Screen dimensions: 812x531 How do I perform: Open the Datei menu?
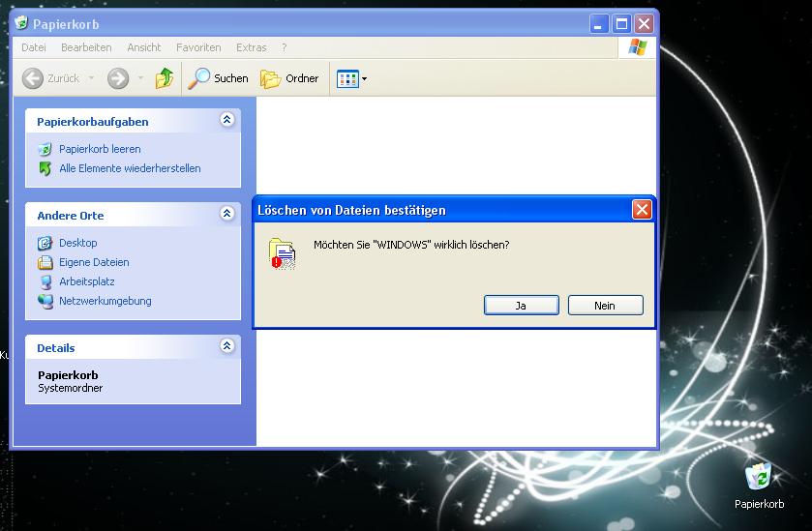[34, 47]
